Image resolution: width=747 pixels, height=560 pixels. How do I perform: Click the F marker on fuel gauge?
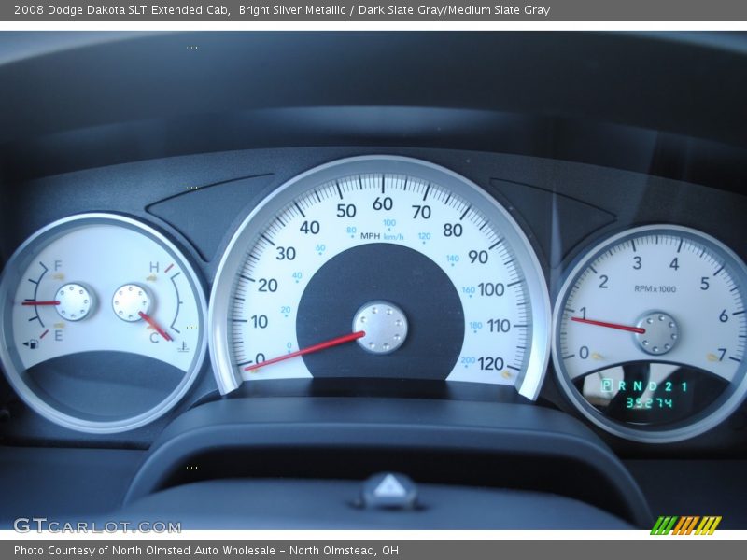click(58, 266)
